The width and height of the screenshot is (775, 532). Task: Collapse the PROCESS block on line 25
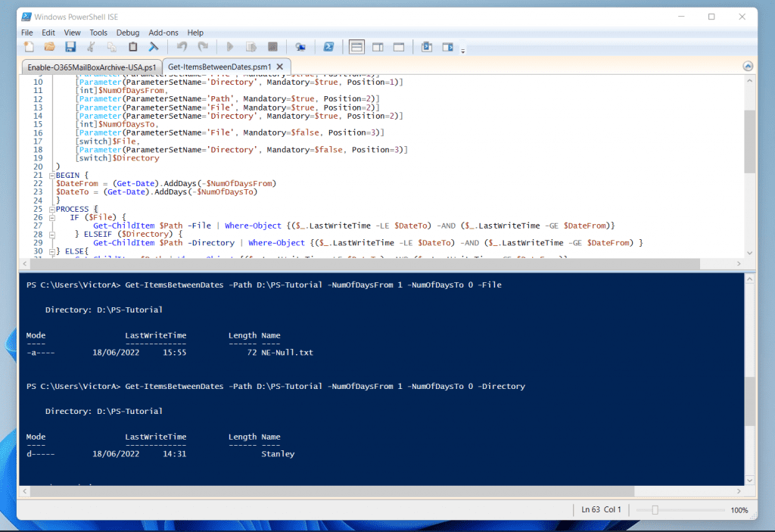point(52,209)
